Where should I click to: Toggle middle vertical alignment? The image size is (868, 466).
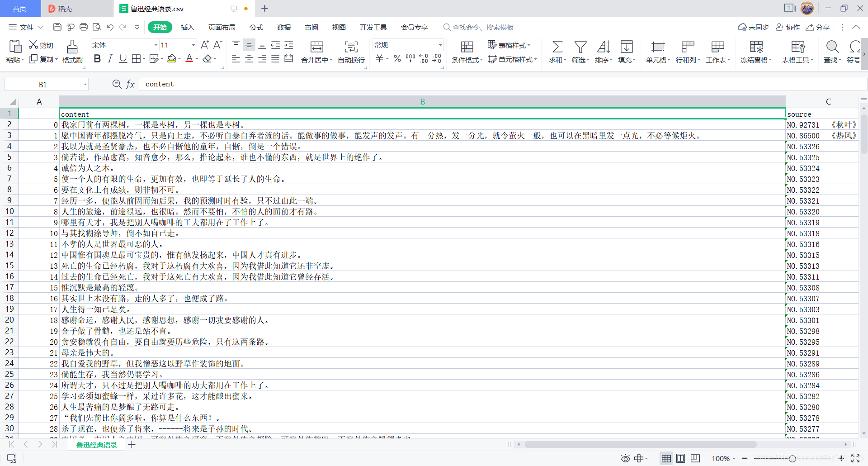pos(249,45)
